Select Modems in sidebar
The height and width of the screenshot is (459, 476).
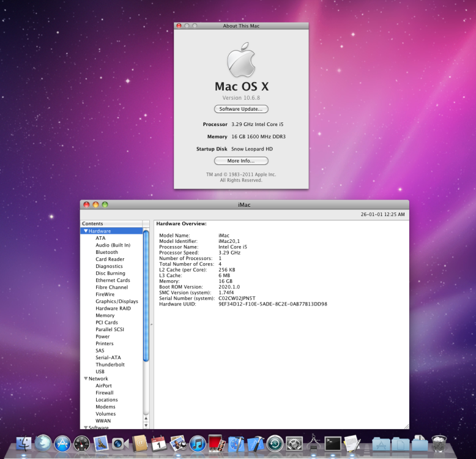[x=105, y=407]
